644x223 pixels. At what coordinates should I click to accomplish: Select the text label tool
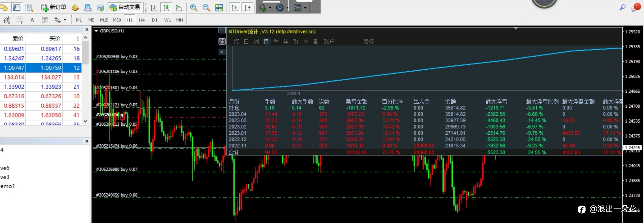45,20
